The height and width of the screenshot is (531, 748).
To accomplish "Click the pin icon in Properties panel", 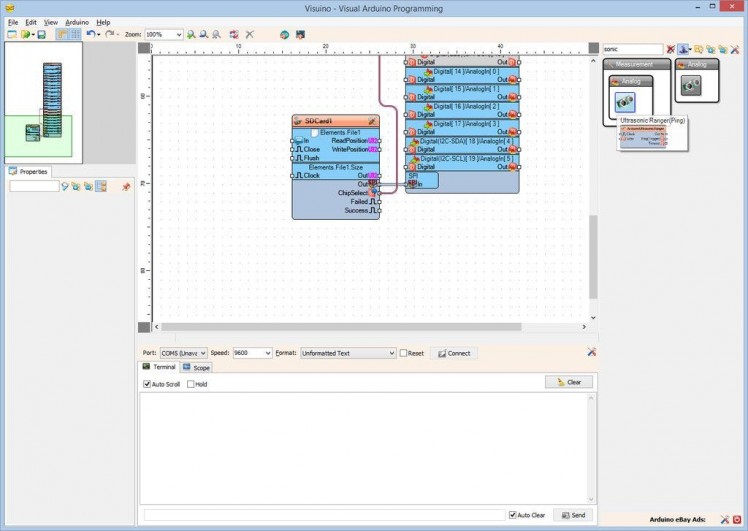I will [x=126, y=186].
